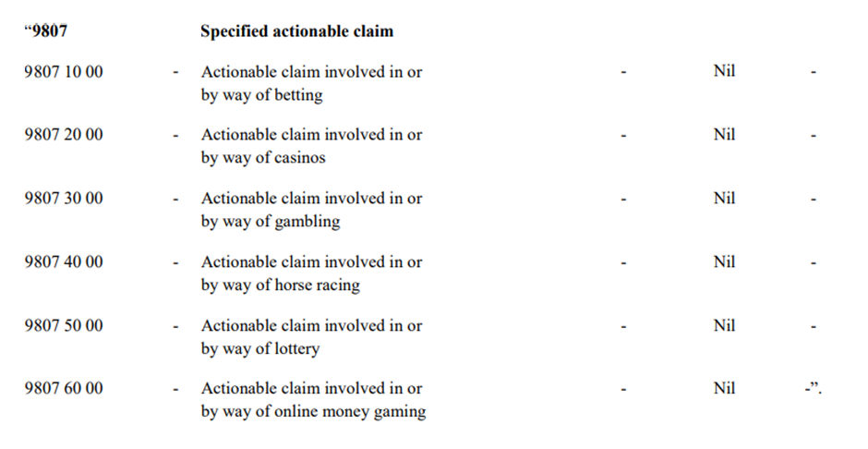Select tariff code 9807 60 00
868x449 pixels.
point(64,388)
